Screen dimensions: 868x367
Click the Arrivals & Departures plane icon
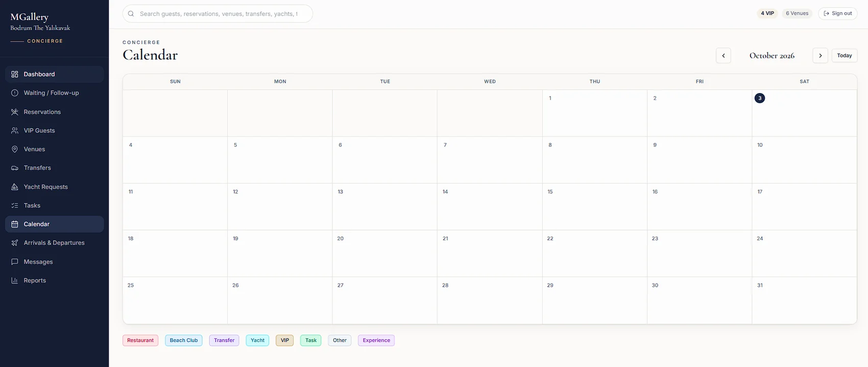(x=15, y=243)
